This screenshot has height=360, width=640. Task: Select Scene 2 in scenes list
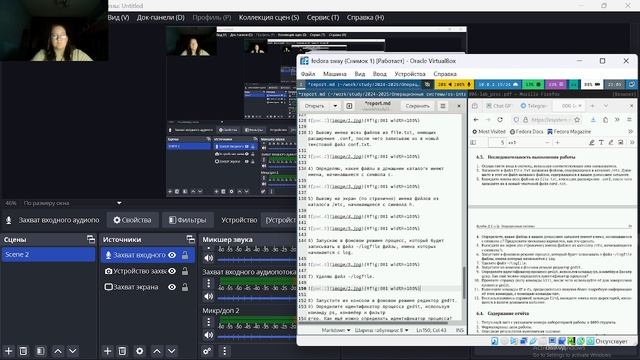49,254
